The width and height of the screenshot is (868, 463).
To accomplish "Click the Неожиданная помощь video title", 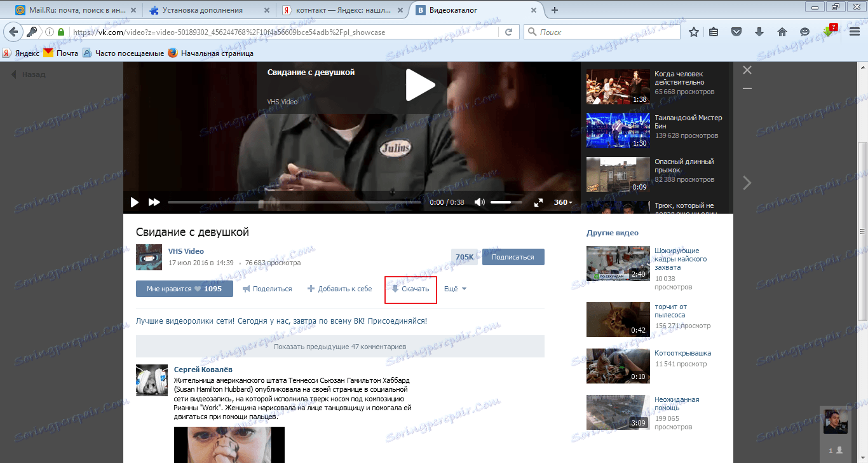I will point(677,404).
